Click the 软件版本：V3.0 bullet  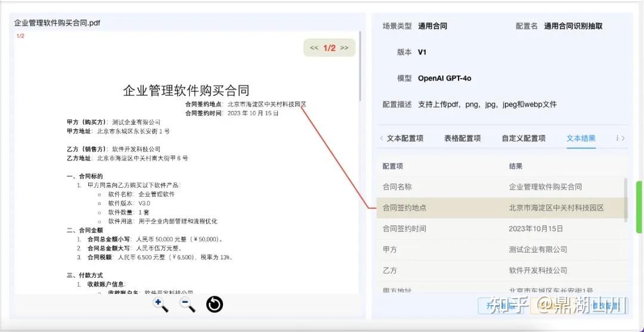(129, 203)
